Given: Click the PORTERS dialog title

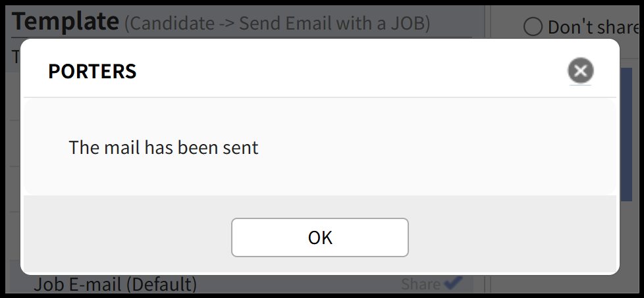Looking at the screenshot, I should pyautogui.click(x=92, y=71).
